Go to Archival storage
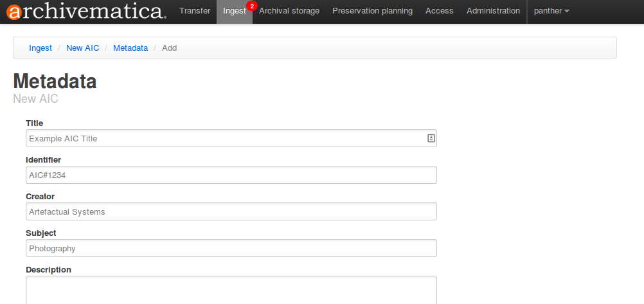Screen dimensions: 644x304 pyautogui.click(x=289, y=11)
